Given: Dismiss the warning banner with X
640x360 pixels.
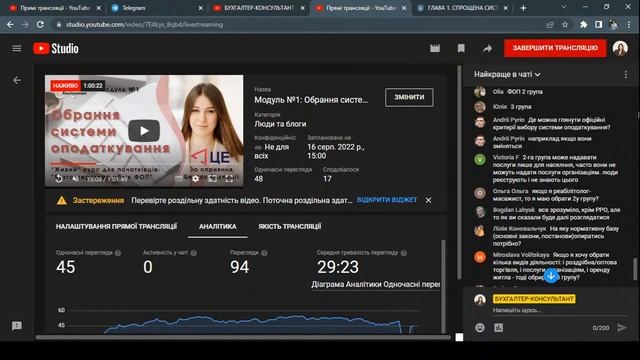Looking at the screenshot, I should (428, 200).
